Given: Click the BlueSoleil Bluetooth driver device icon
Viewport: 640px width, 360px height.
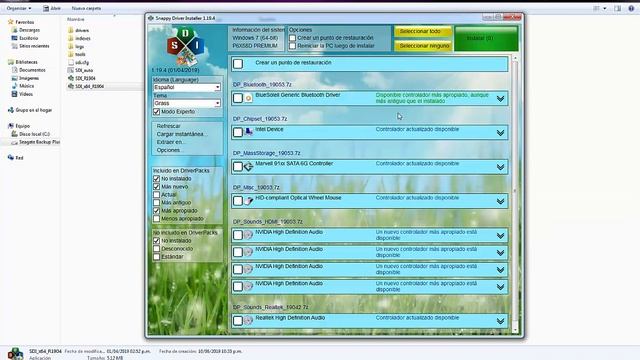Looking at the screenshot, I should coord(248,98).
